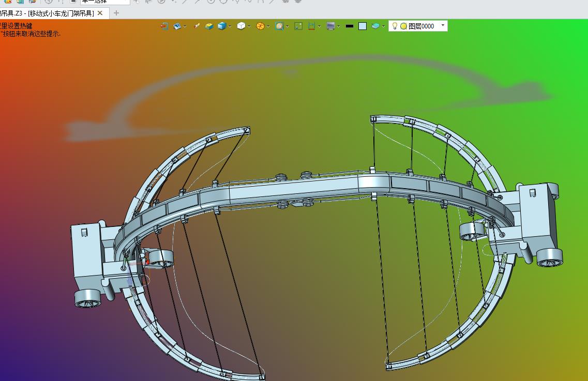The width and height of the screenshot is (588, 381).
Task: Click the white cube view-orientation icon
Action: click(x=241, y=26)
